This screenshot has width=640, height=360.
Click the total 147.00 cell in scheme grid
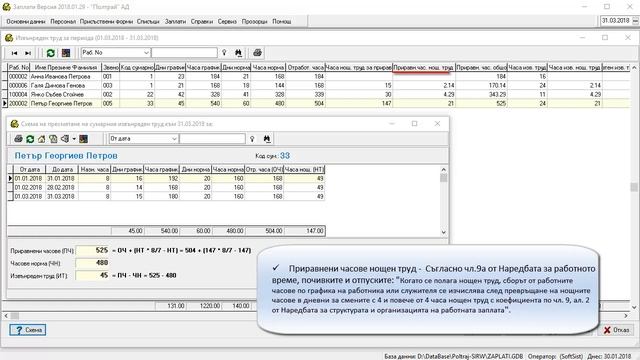[x=305, y=231]
